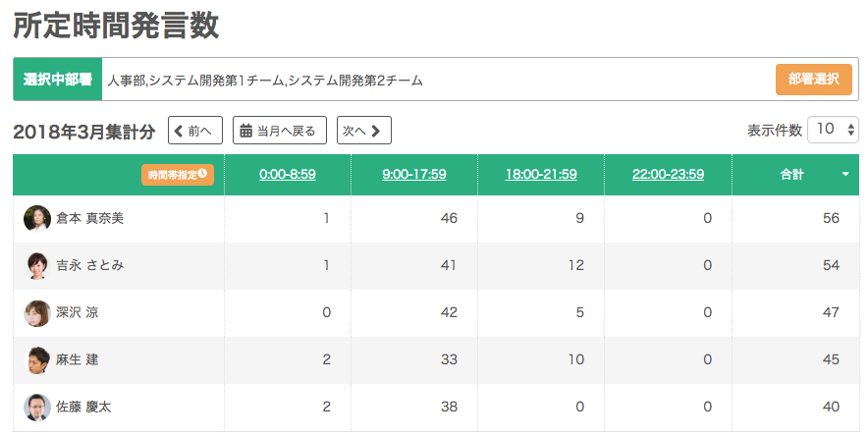Advance to next month with 次へ
This screenshot has height=438, width=868.
[363, 131]
